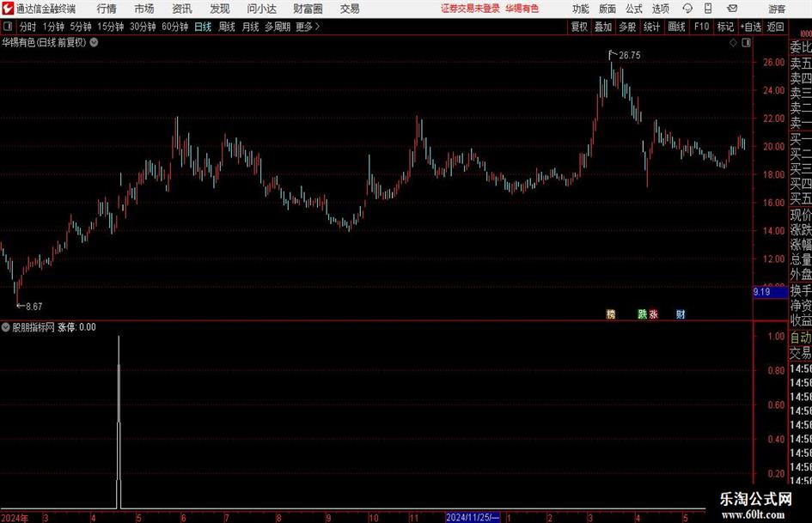Open the 资讯 menu
Viewport: 812px width, 523px height.
[182, 9]
